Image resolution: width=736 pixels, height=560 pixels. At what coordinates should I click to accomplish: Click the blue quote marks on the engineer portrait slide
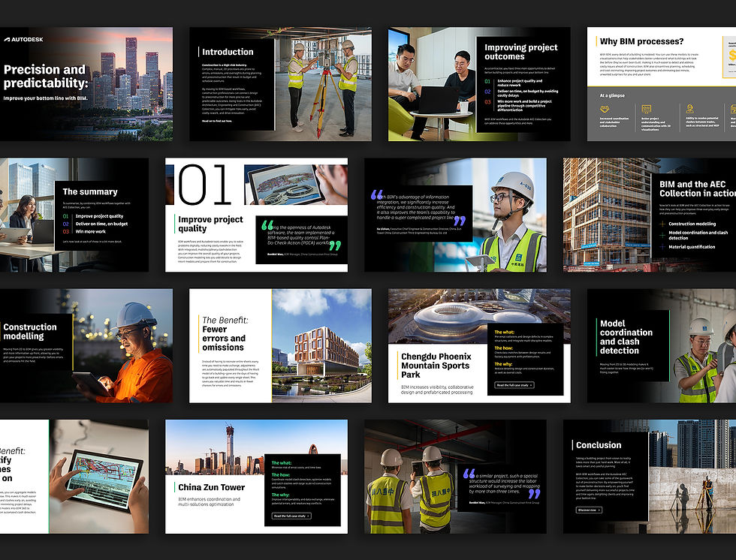377,194
